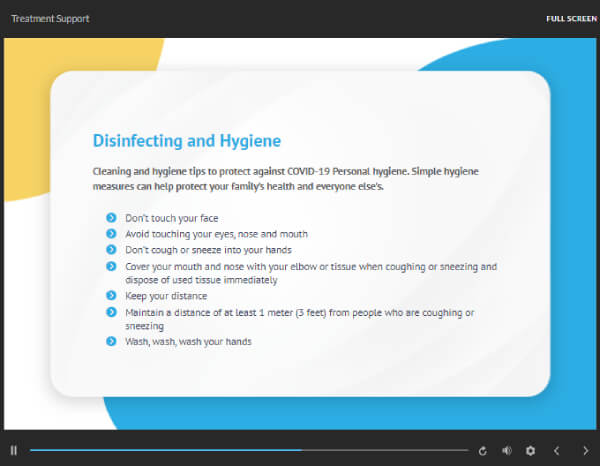
Task: Click the "Disinfecting and Hygiene" heading
Action: (x=187, y=141)
